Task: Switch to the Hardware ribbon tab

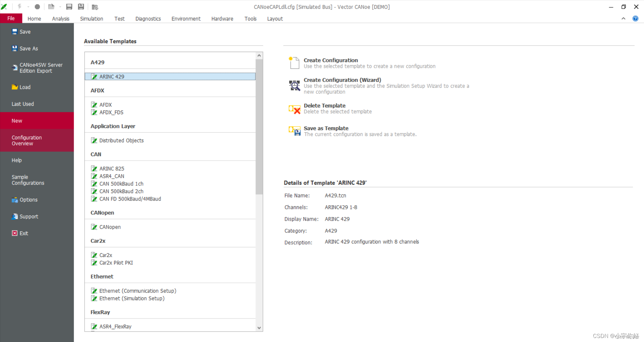Action: click(x=222, y=19)
